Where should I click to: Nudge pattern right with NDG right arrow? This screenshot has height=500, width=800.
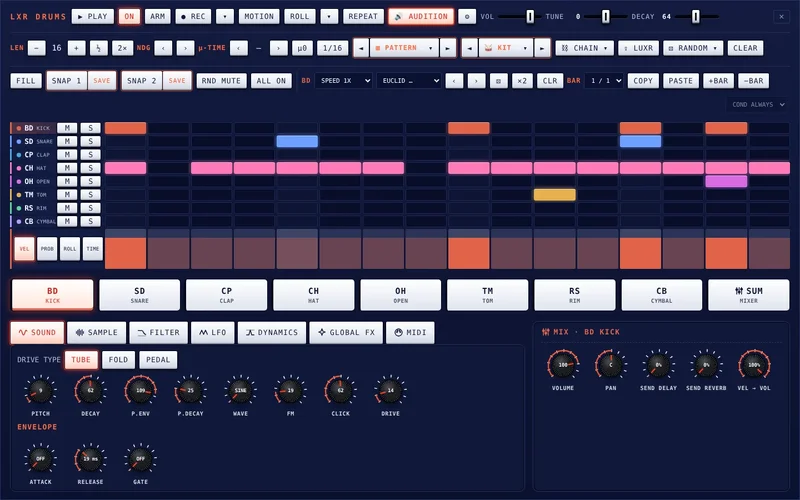click(185, 48)
